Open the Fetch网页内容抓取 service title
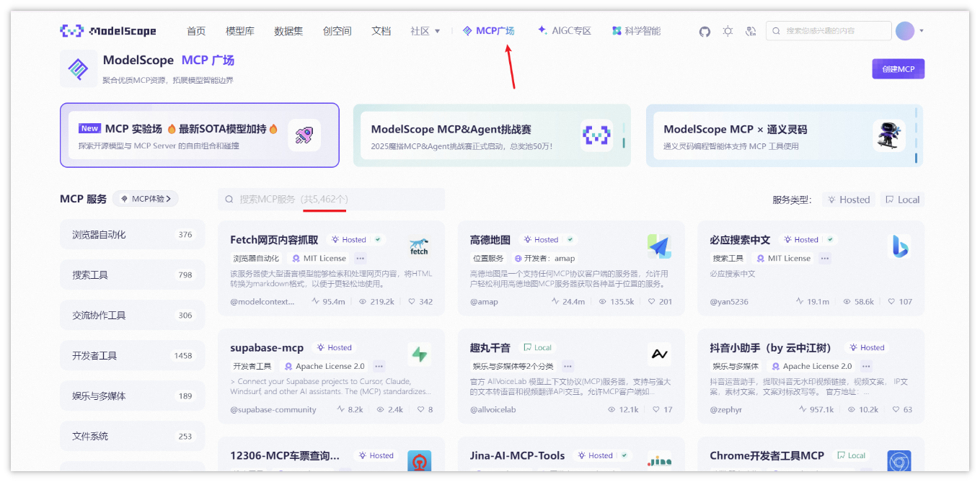 (x=274, y=240)
